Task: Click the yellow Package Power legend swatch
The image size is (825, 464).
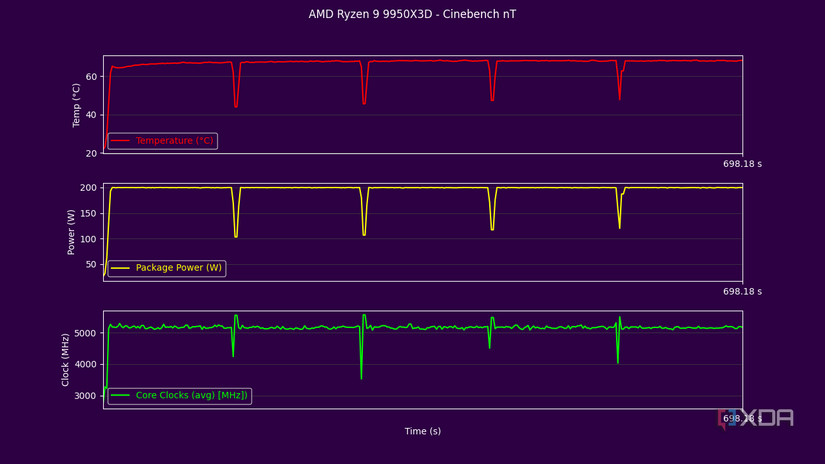Action: [120, 268]
